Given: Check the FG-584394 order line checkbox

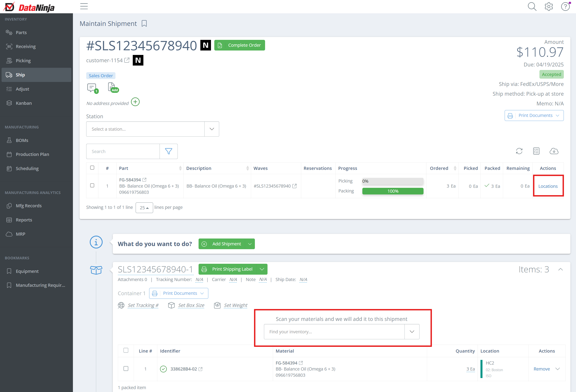Looking at the screenshot, I should tap(92, 185).
